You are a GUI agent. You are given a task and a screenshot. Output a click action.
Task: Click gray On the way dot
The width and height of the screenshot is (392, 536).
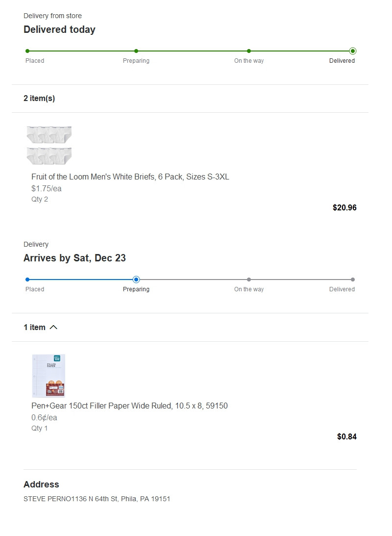click(249, 280)
